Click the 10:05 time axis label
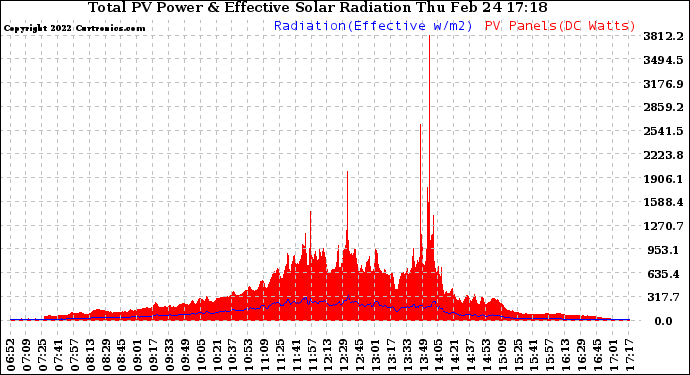 point(201,355)
